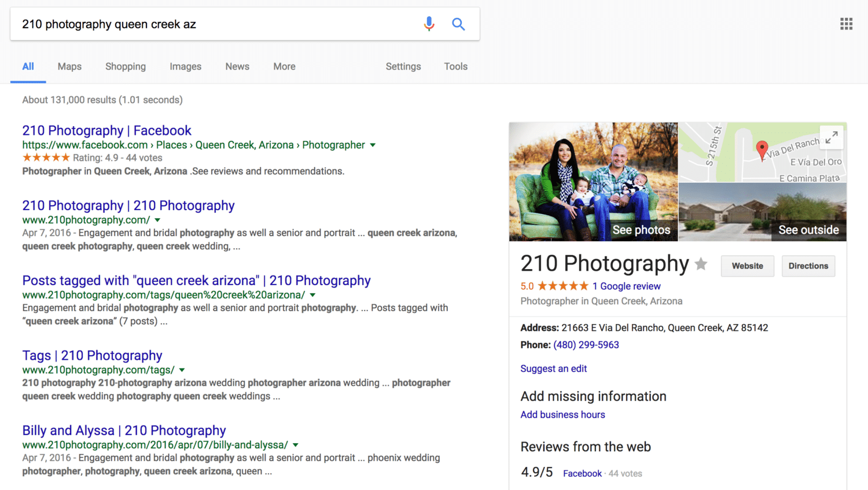Open the 1 Google review link
The image size is (868, 490).
coord(626,286)
